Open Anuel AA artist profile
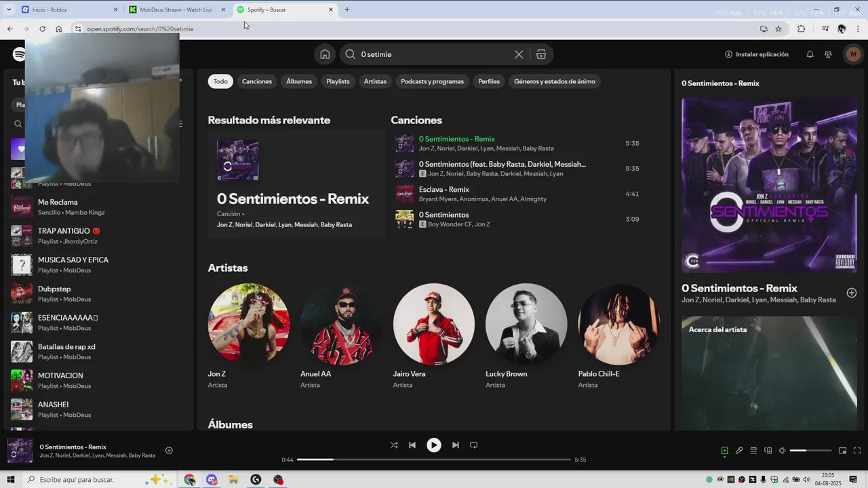868x488 pixels. (341, 335)
